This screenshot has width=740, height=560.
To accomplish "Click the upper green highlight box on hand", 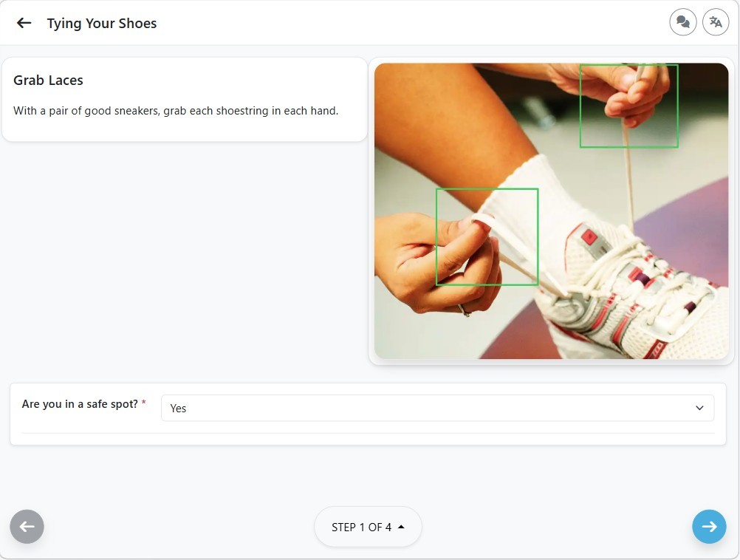I will [x=628, y=106].
